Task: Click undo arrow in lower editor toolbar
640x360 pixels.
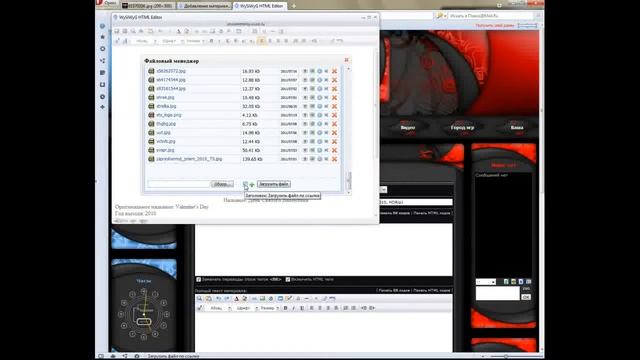Action: click(x=218, y=299)
